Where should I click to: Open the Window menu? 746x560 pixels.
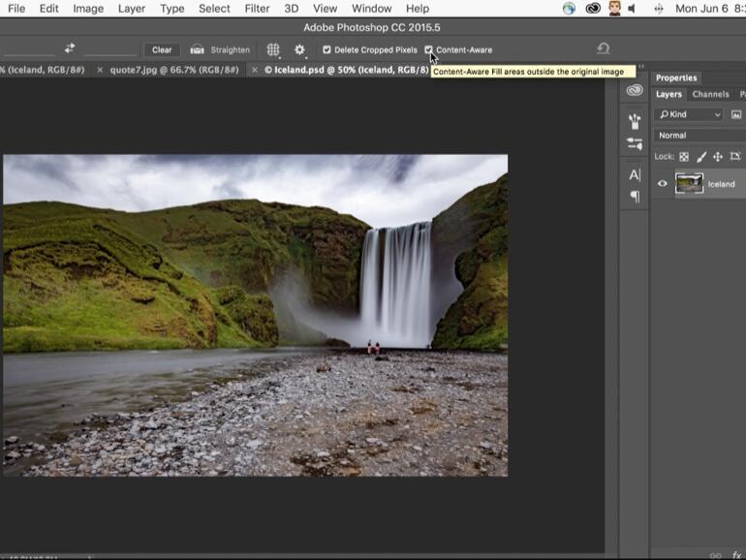(372, 9)
